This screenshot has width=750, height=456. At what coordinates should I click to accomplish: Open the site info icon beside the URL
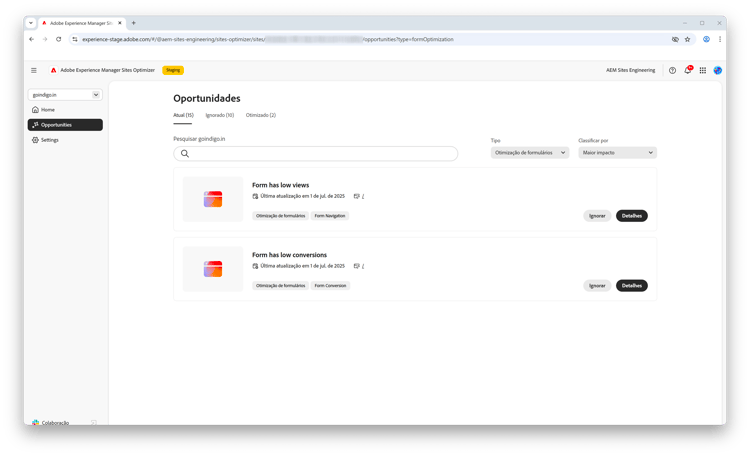tap(75, 39)
